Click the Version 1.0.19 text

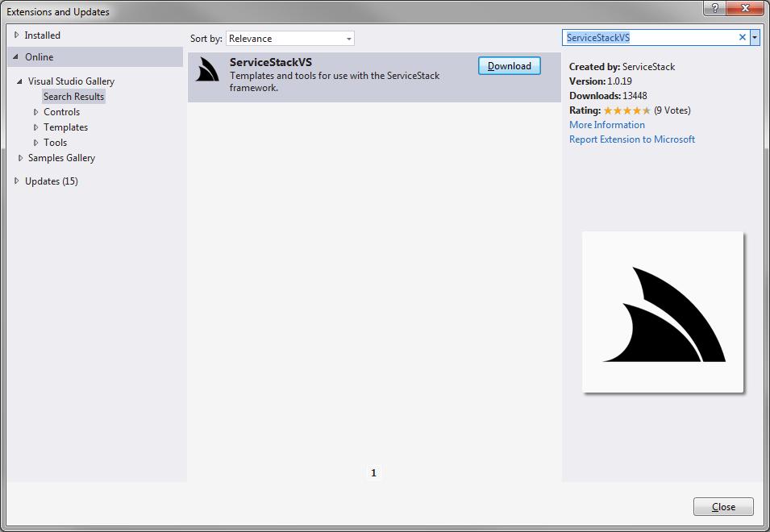pos(601,81)
